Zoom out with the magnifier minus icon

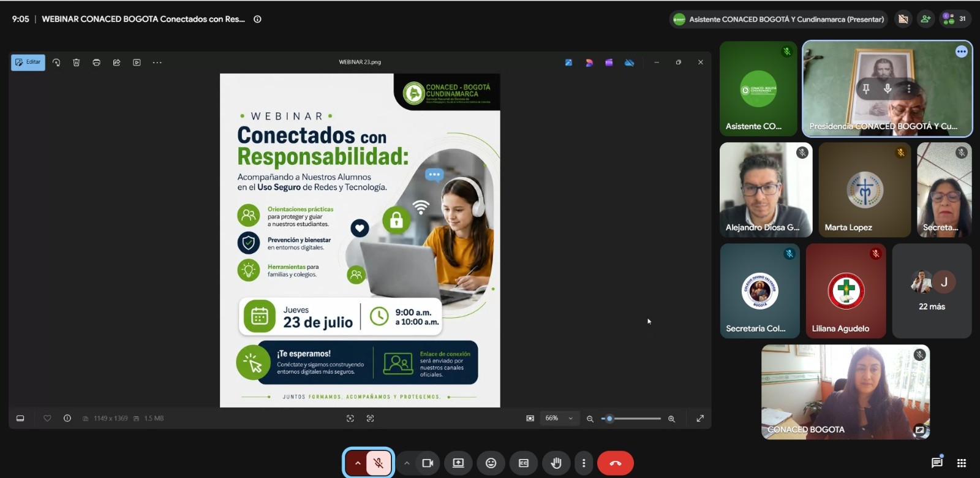click(590, 419)
